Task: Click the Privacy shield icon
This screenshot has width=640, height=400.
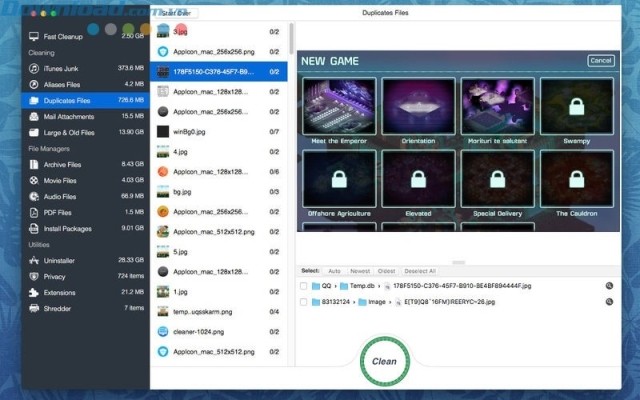Action: [x=34, y=276]
